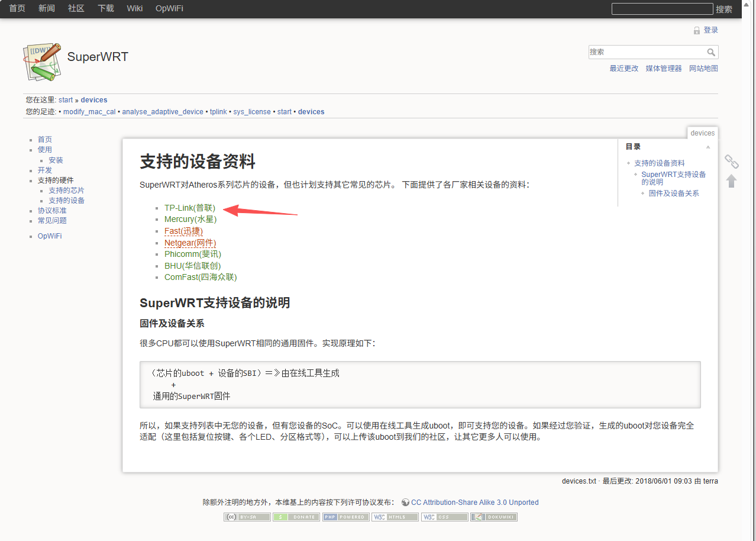Open the Netgear(网件) device link
Viewport: 756px width, 541px height.
190,243
